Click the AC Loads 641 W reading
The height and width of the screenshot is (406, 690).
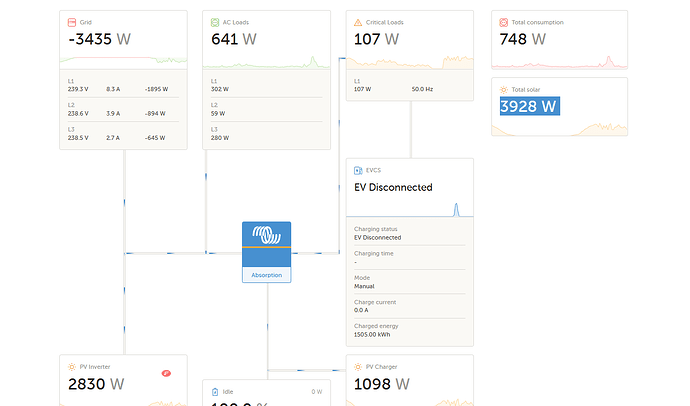tap(234, 39)
